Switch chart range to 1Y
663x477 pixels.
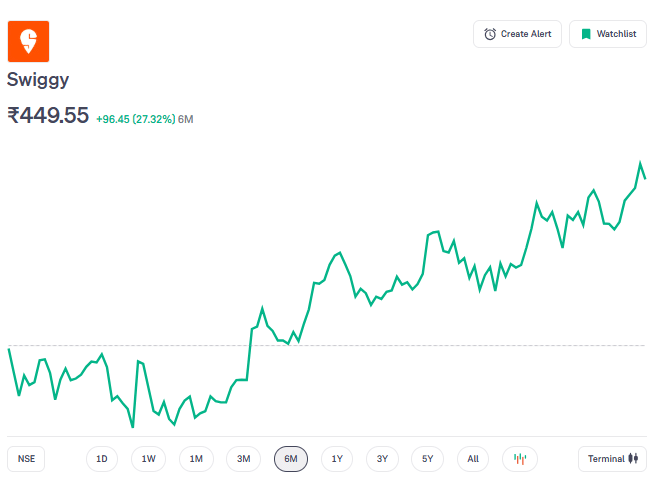(x=337, y=459)
